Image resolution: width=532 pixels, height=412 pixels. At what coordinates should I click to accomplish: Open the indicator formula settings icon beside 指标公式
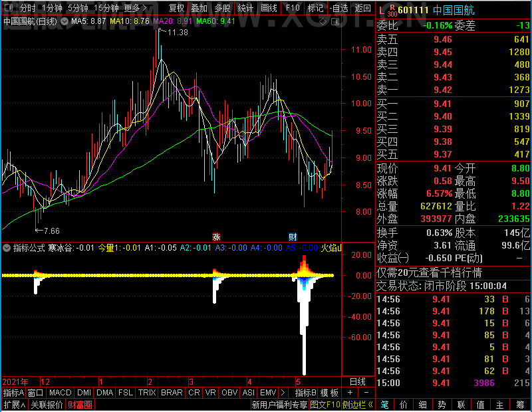tap(6, 248)
